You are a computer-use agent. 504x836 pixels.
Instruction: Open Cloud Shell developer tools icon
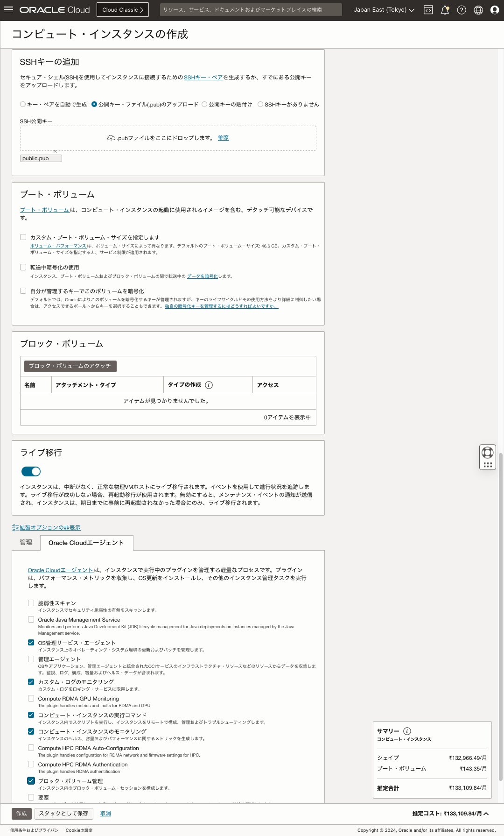428,10
